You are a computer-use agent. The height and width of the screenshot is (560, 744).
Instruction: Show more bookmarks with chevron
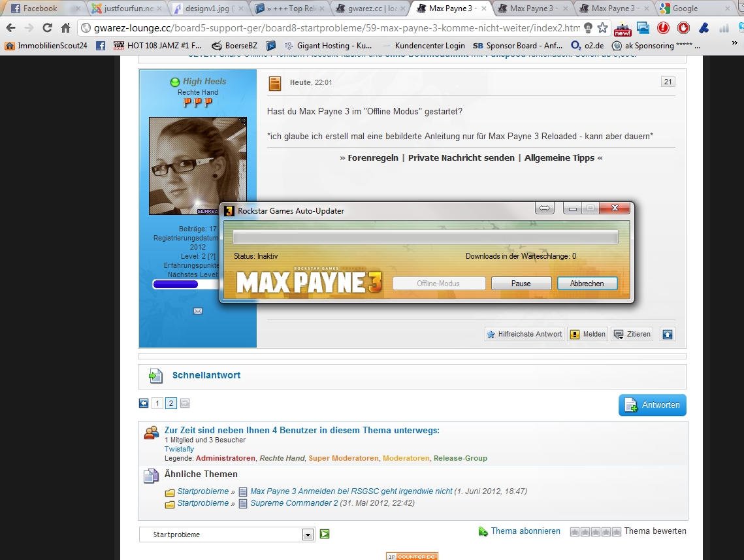734,43
